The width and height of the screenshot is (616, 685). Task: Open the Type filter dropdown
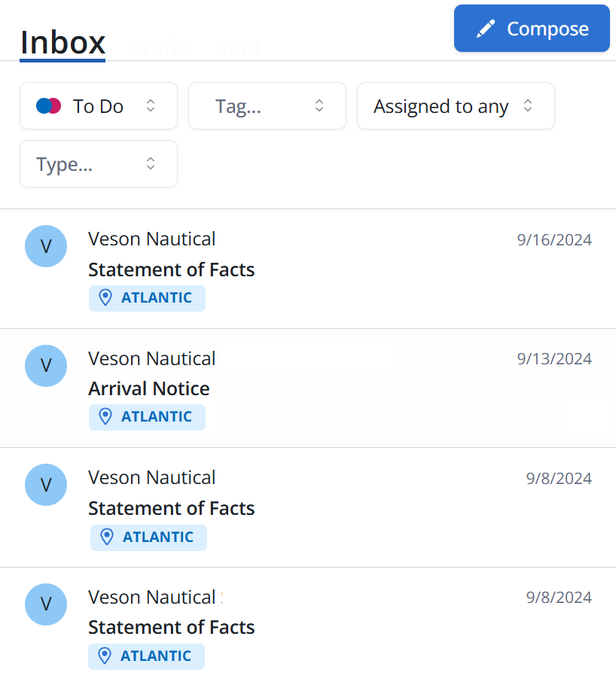(99, 163)
